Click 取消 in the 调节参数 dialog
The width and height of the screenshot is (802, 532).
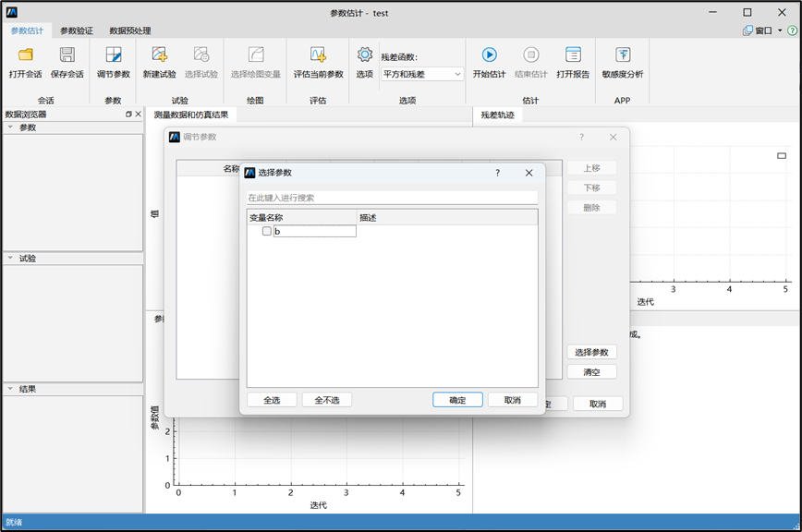pos(598,404)
